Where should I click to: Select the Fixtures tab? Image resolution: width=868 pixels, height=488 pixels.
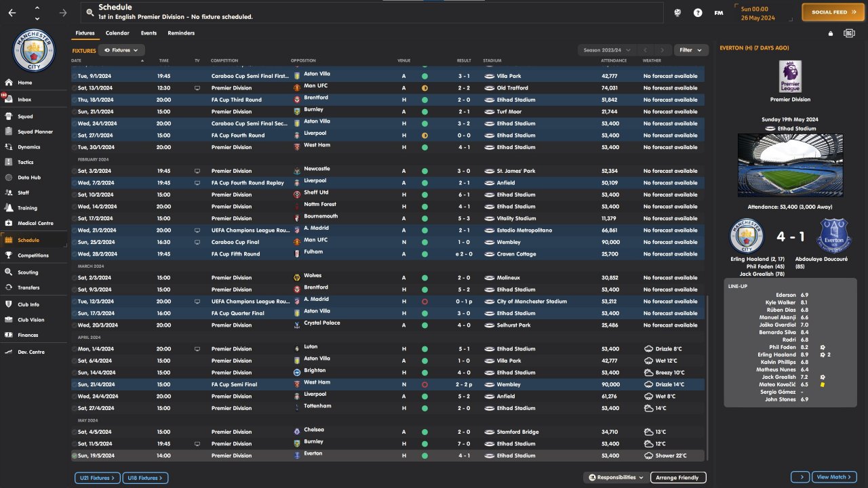coord(85,33)
